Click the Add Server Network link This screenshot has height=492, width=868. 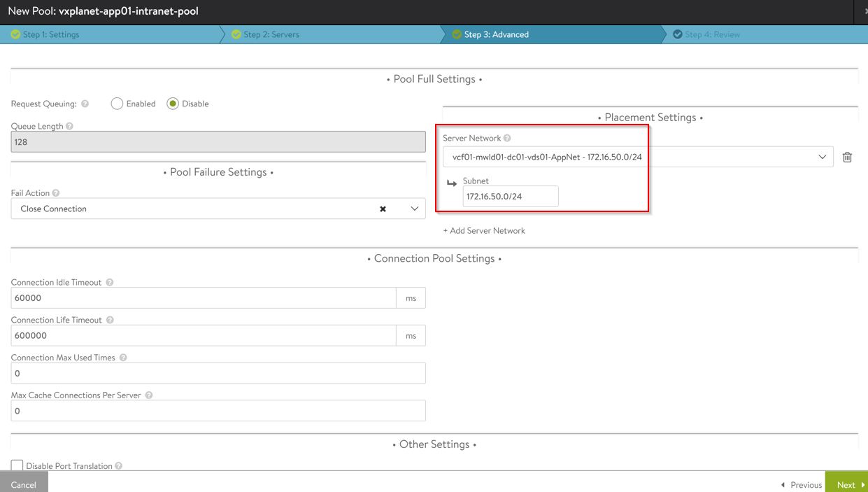pyautogui.click(x=484, y=230)
